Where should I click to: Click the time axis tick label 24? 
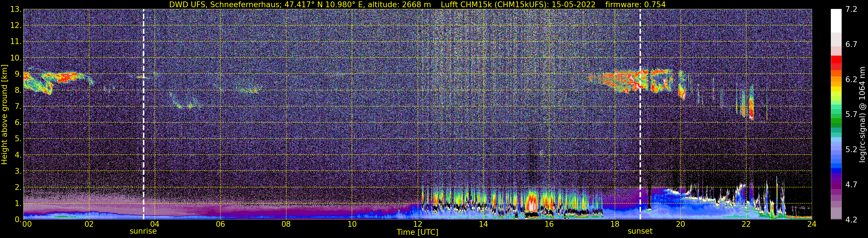pos(812,224)
